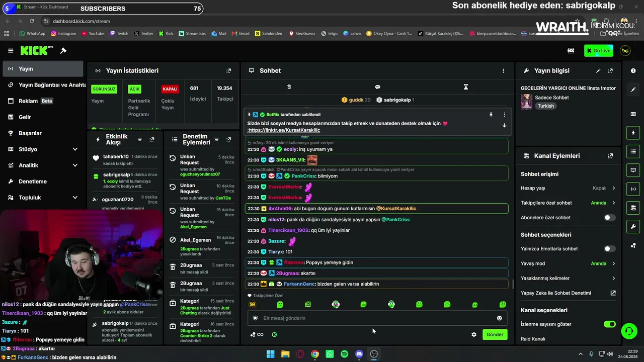Open Yasaklanmış kelimeler chevron

(613, 278)
